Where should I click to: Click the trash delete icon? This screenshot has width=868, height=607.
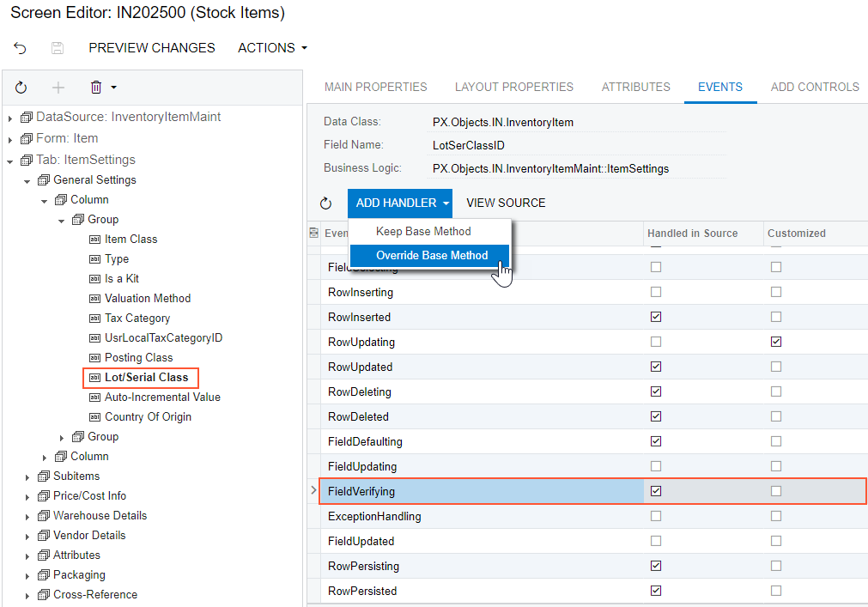tap(96, 88)
